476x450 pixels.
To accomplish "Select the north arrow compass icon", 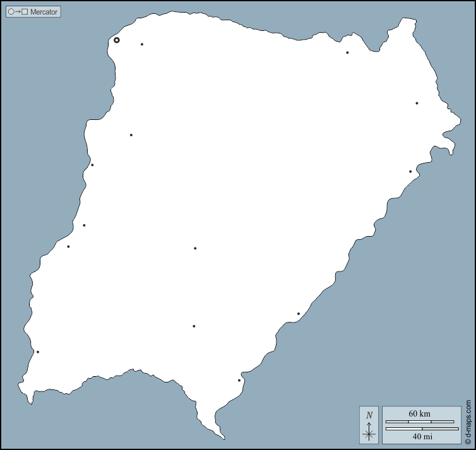I will point(369,425).
